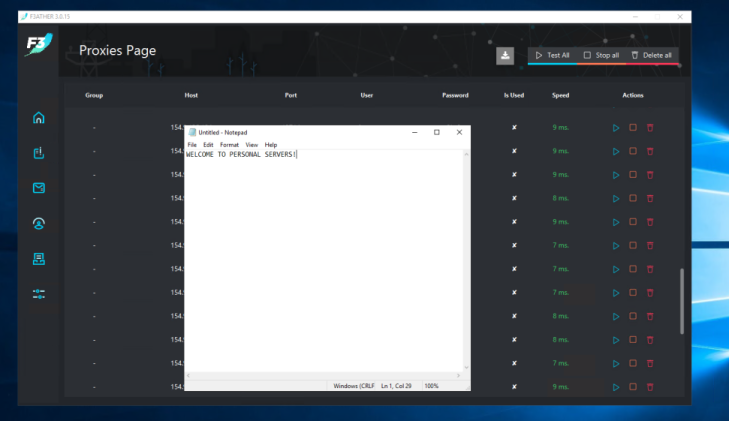Test the proxy in the second visible row
This screenshot has height=421, width=729.
pos(616,151)
